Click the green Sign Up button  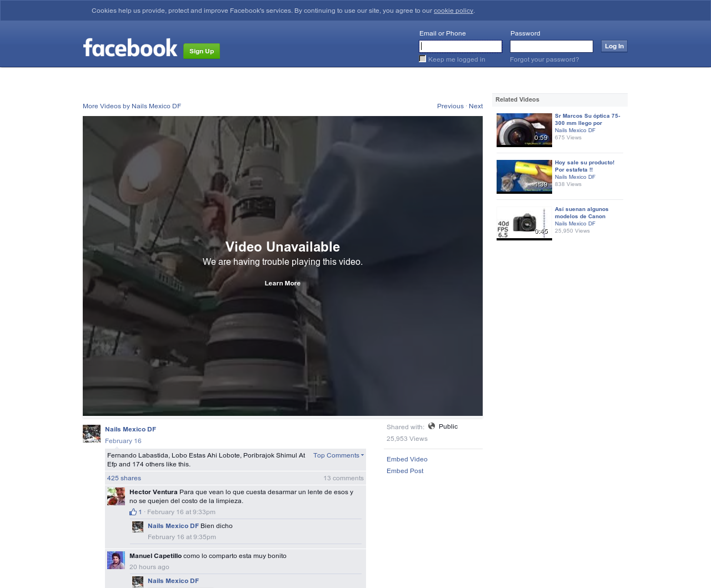coord(202,51)
